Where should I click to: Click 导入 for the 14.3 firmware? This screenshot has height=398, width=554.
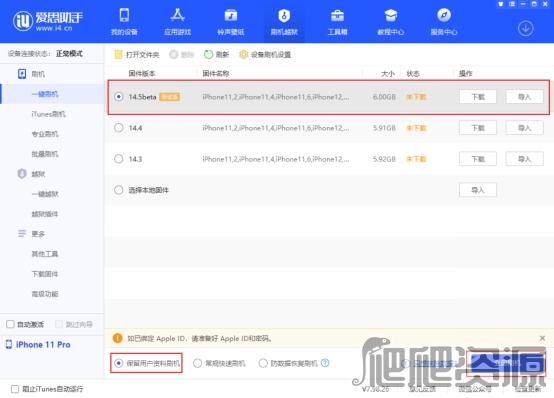click(524, 159)
